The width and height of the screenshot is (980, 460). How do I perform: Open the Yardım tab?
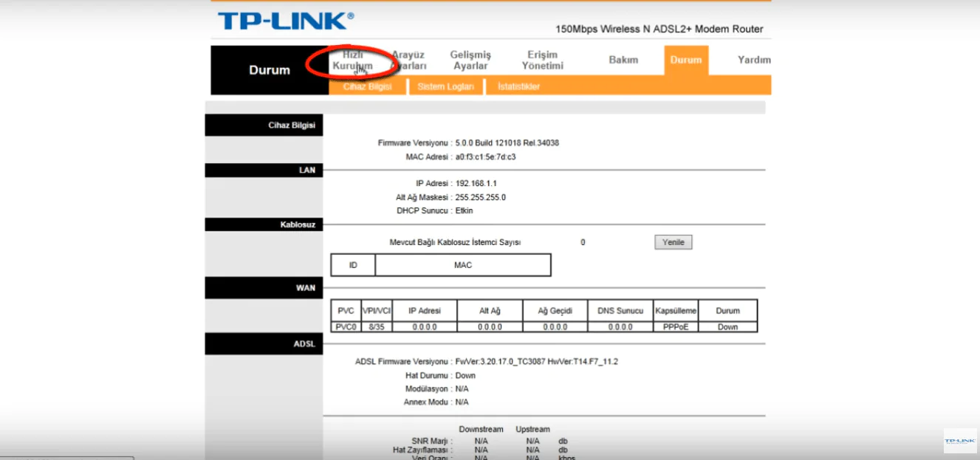pyautogui.click(x=753, y=60)
